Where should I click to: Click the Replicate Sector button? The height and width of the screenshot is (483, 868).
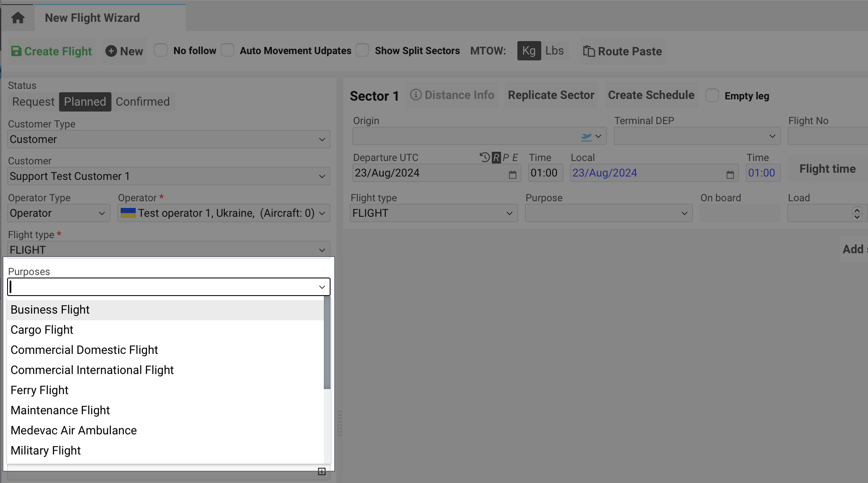pos(551,95)
